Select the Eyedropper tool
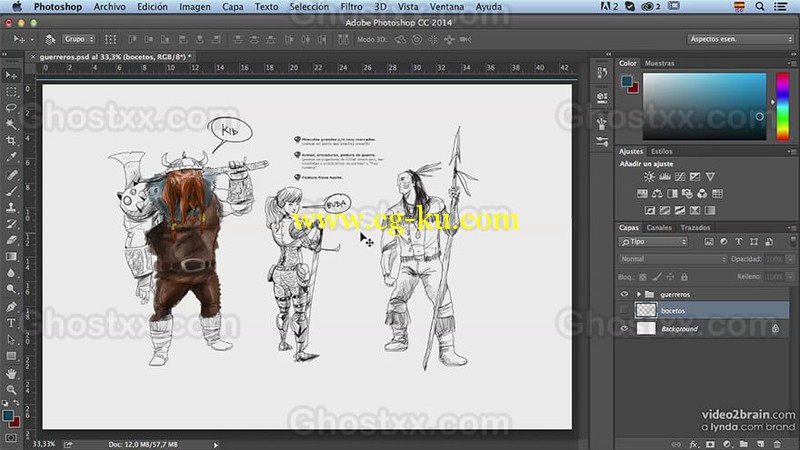800x450 pixels. [11, 157]
